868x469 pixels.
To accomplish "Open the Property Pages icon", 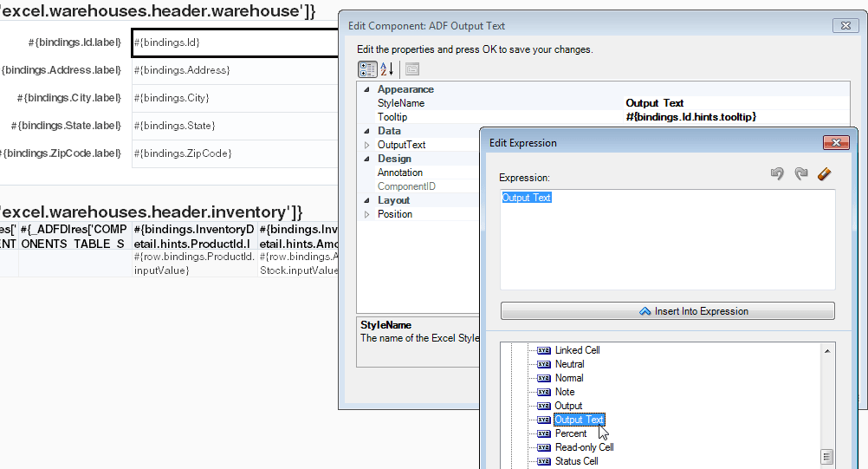I will click(412, 69).
